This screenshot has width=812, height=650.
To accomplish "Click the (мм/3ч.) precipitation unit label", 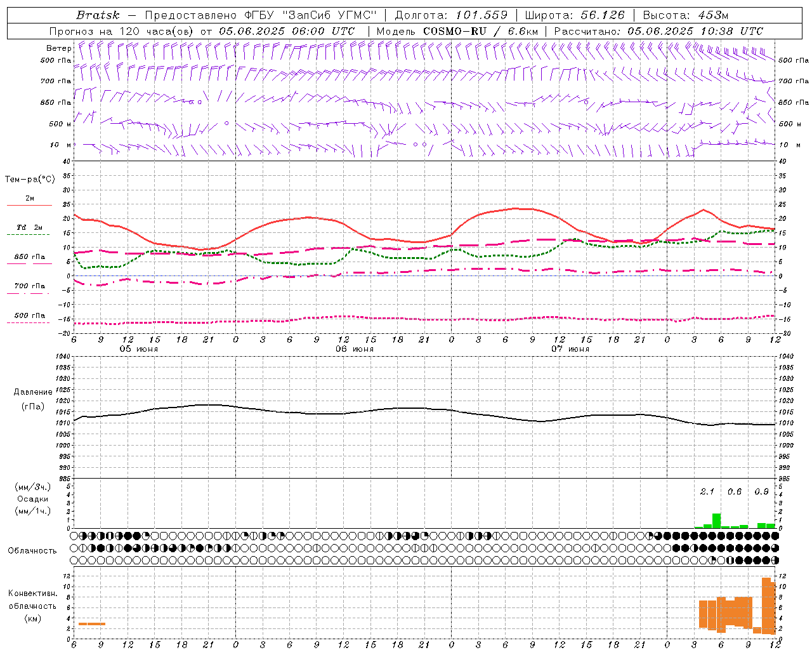I will (x=33, y=487).
